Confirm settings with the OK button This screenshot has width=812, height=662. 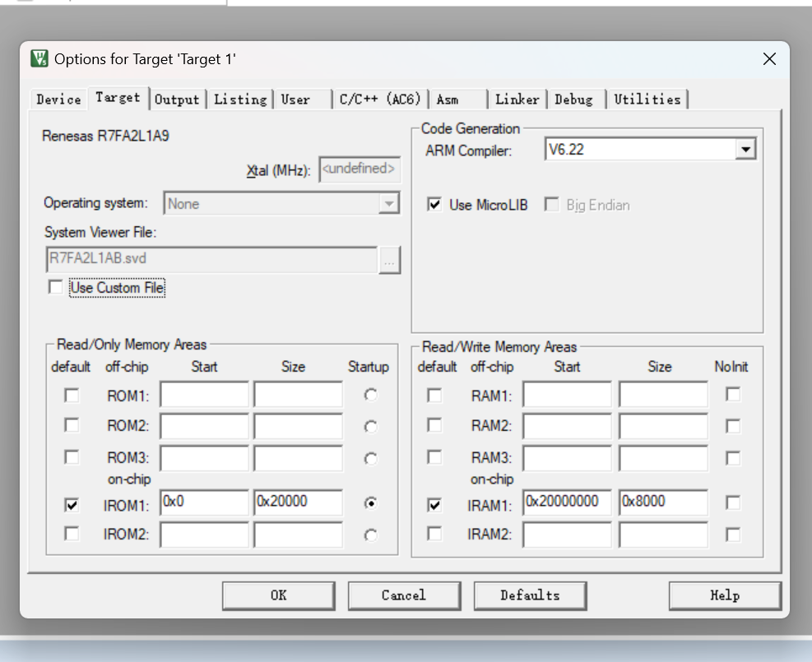pos(279,595)
